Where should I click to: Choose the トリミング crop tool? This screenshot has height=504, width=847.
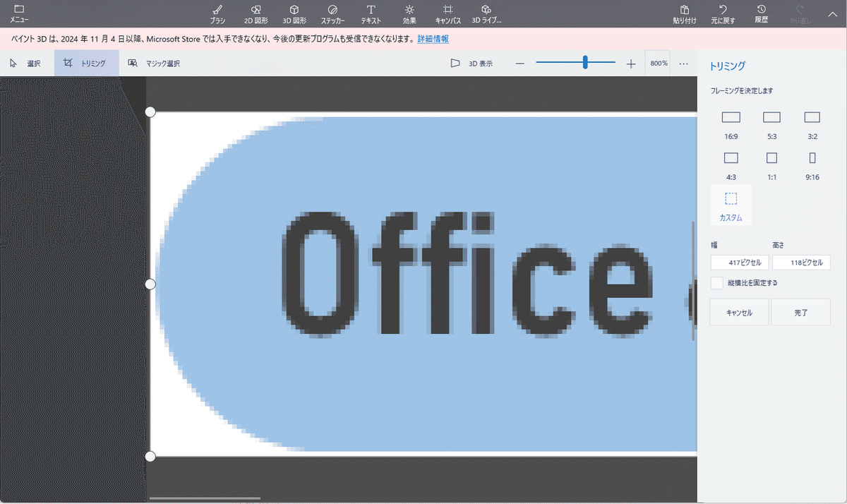86,64
